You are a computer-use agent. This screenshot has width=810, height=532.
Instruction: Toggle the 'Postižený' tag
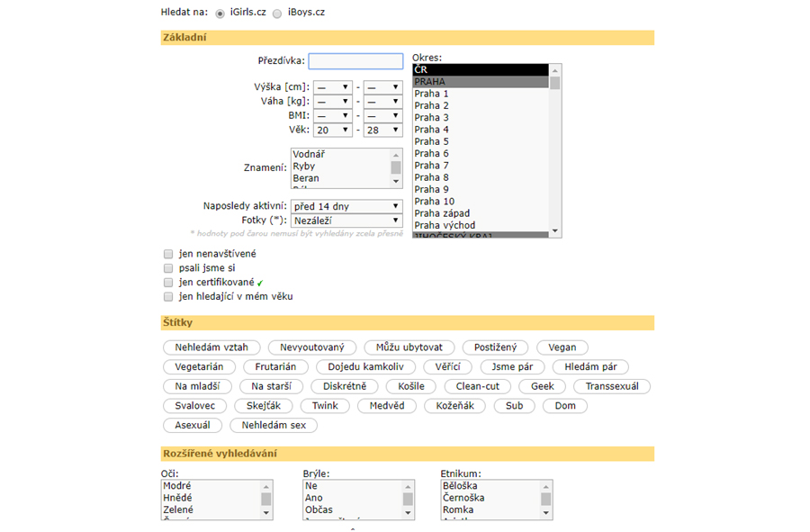495,347
